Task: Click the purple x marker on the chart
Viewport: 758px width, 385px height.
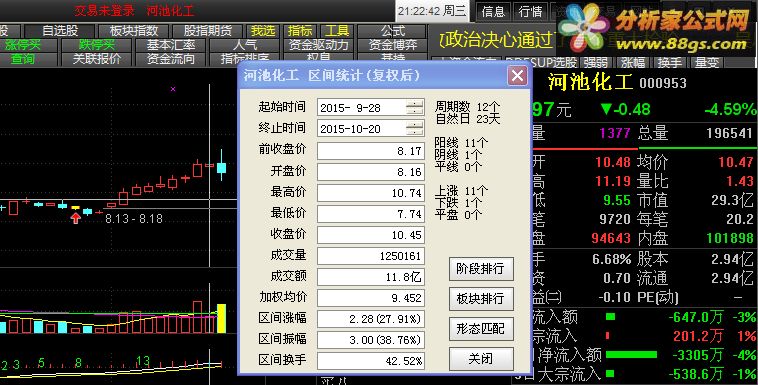Action: click(x=173, y=89)
